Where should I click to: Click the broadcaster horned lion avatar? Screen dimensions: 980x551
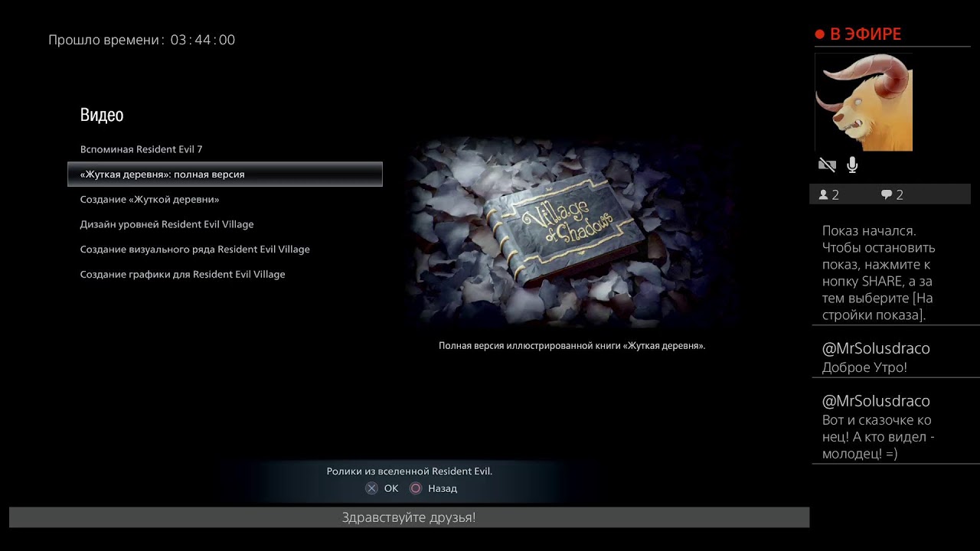864,103
